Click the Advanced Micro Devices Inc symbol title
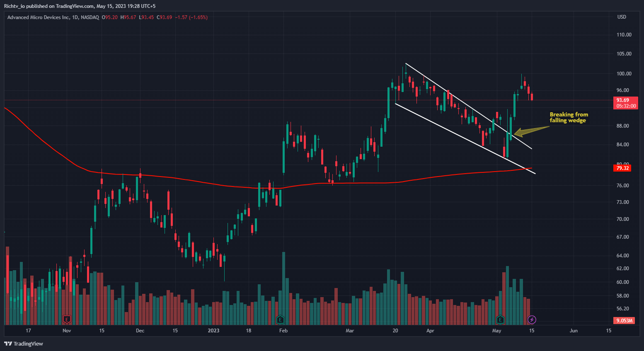Viewport: 644px width, 351px height. (x=39, y=17)
